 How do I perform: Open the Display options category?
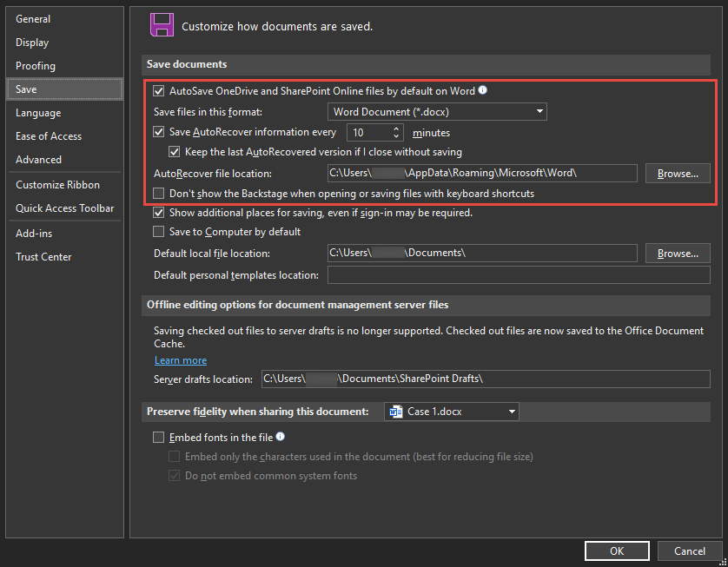[65, 43]
